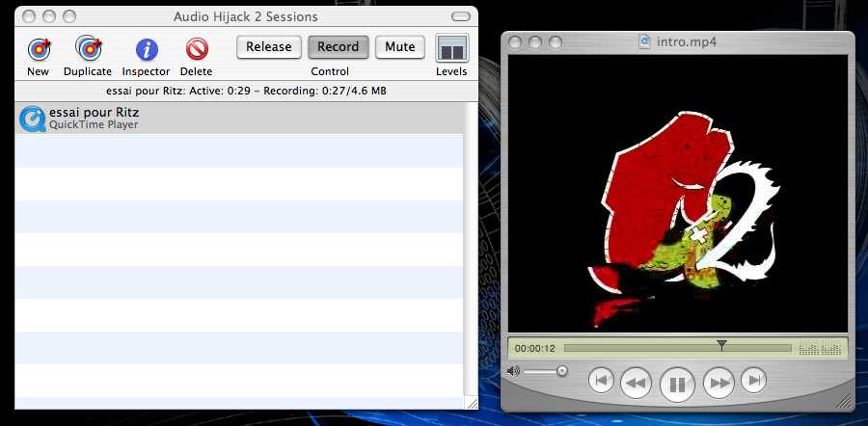Viewport: 868px width, 426px height.
Task: Close the Audio Hijack 2 Sessions window
Action: tap(29, 16)
